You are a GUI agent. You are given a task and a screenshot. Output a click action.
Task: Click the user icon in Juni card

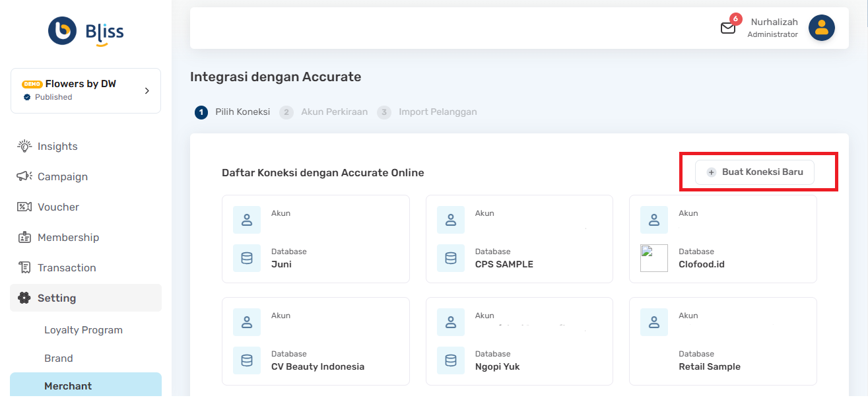(x=247, y=220)
